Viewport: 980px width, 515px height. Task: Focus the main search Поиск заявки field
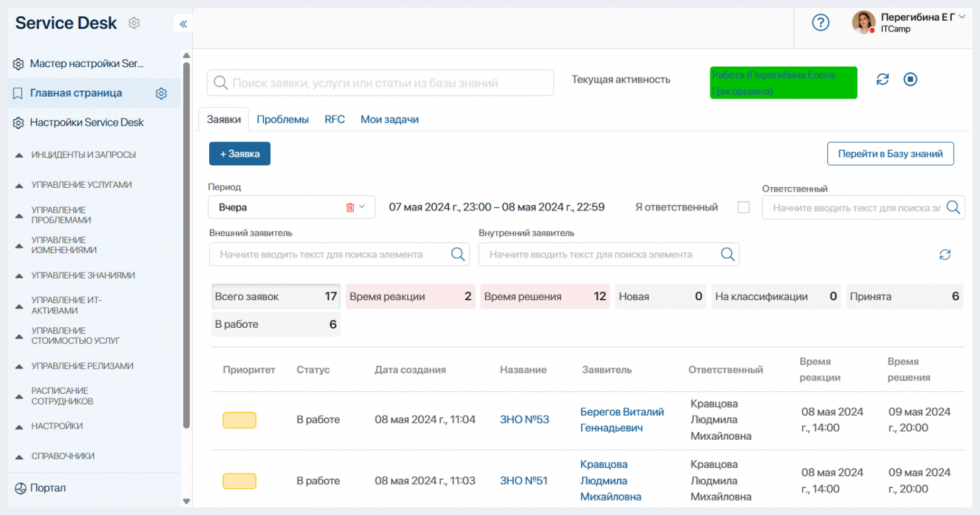(x=380, y=83)
